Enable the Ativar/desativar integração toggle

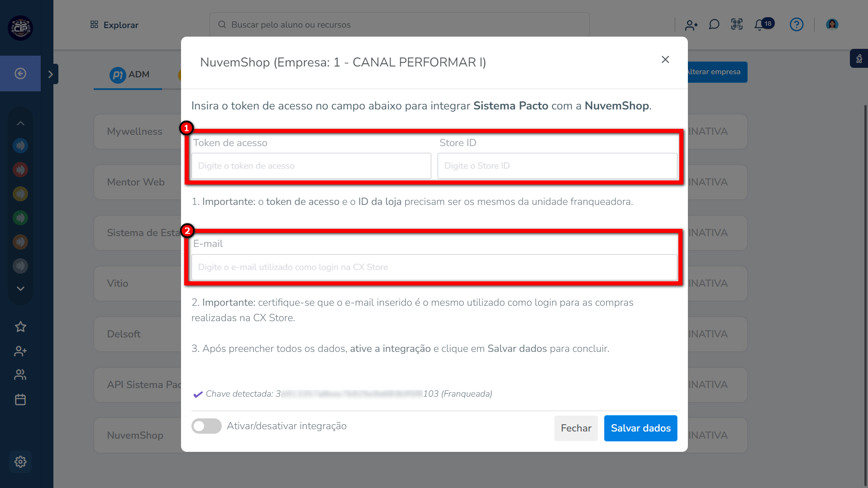[x=206, y=426]
